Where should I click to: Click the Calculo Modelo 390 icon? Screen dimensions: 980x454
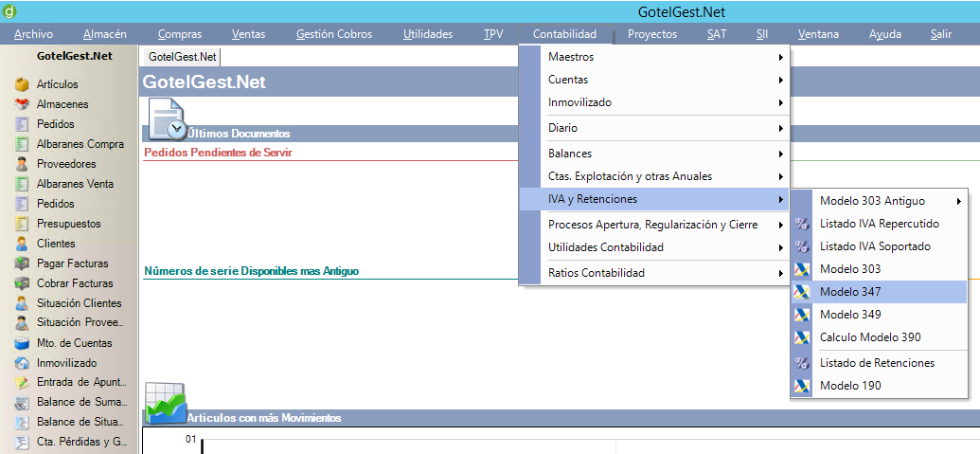[x=802, y=337]
